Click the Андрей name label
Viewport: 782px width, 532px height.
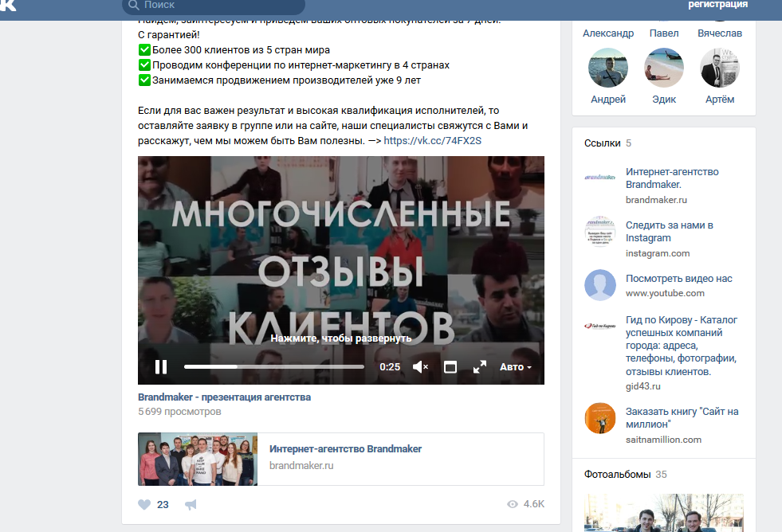(608, 99)
